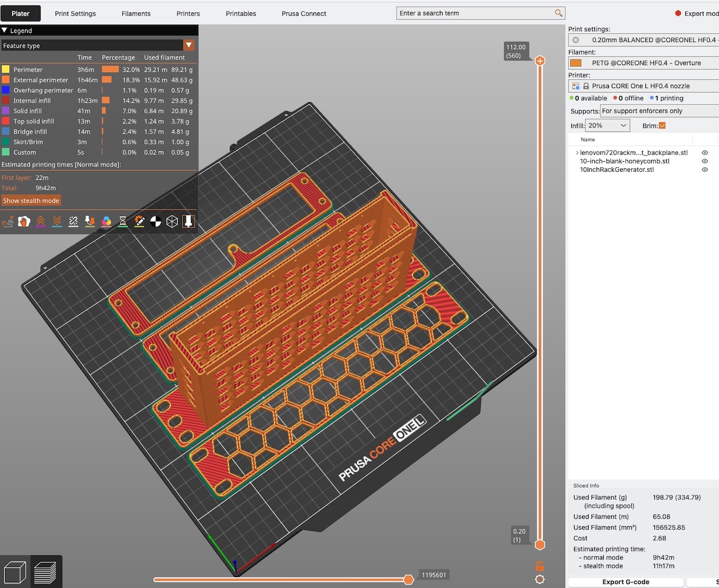Screen dimensions: 719x588
Task: Switch to 3D editor view cube
Action: coord(15,572)
